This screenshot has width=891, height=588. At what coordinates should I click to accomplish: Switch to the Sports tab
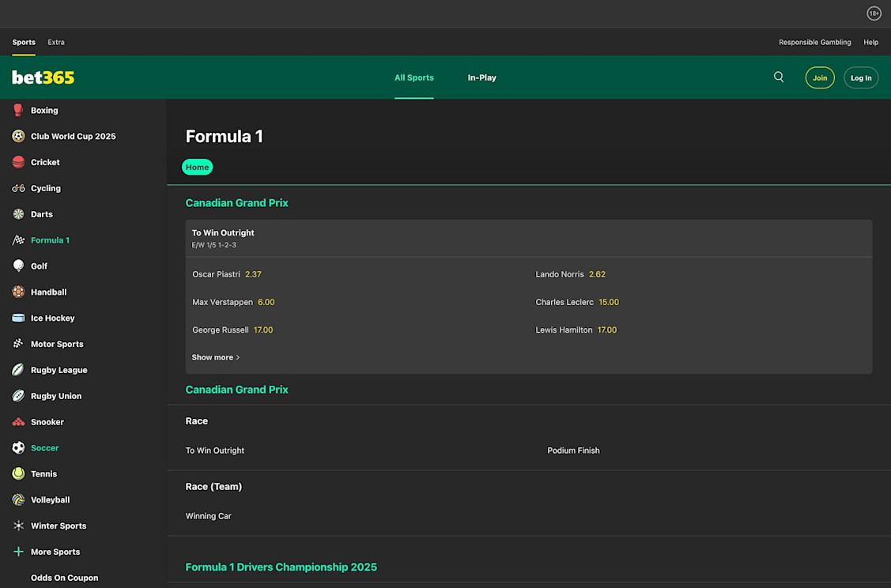point(24,42)
